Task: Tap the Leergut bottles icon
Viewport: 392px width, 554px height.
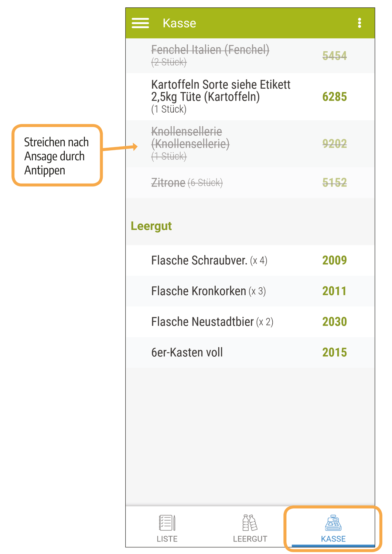Action: coord(250,523)
